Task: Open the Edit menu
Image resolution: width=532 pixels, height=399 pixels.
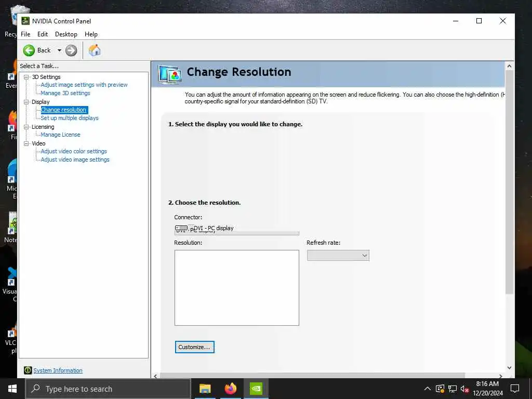Action: [43, 34]
